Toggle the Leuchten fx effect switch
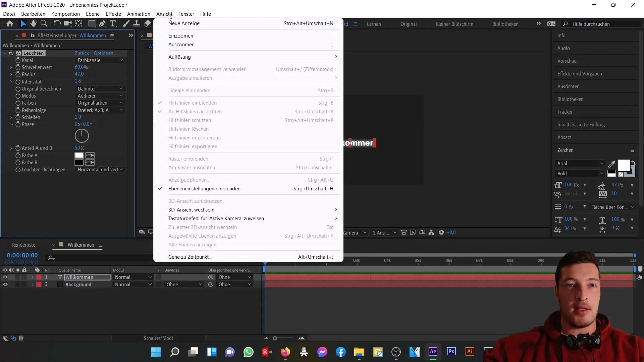The height and width of the screenshot is (362, 644). point(11,53)
